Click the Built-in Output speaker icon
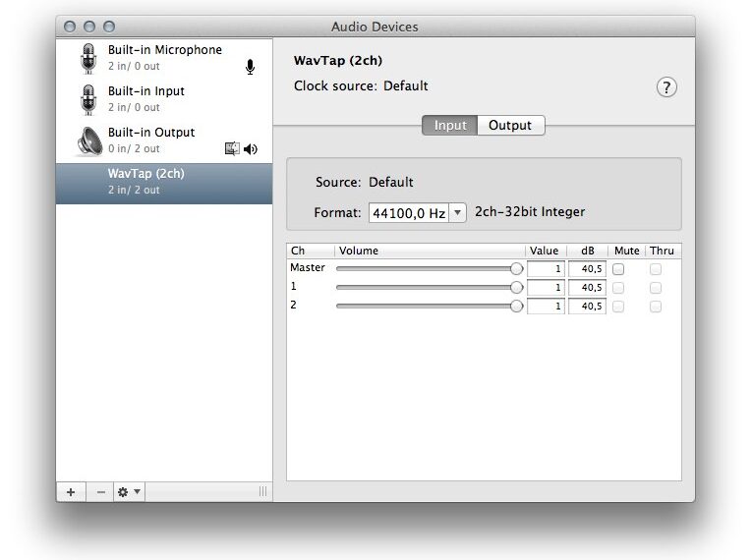Viewport: 751px width, 560px height. 88,140
